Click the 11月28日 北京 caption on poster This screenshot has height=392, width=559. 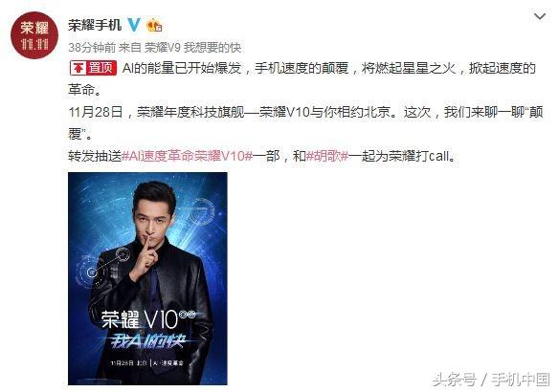(146, 363)
